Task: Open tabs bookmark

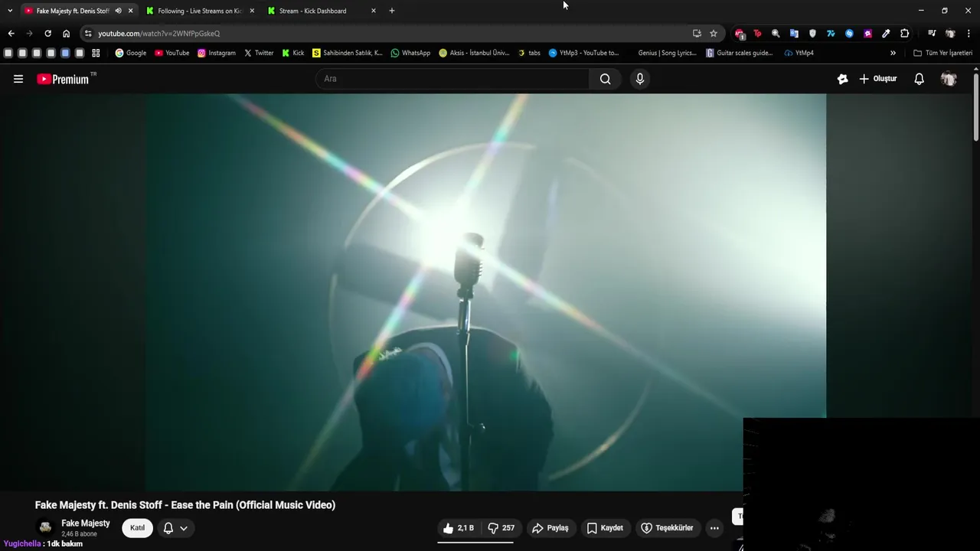Action: click(529, 53)
